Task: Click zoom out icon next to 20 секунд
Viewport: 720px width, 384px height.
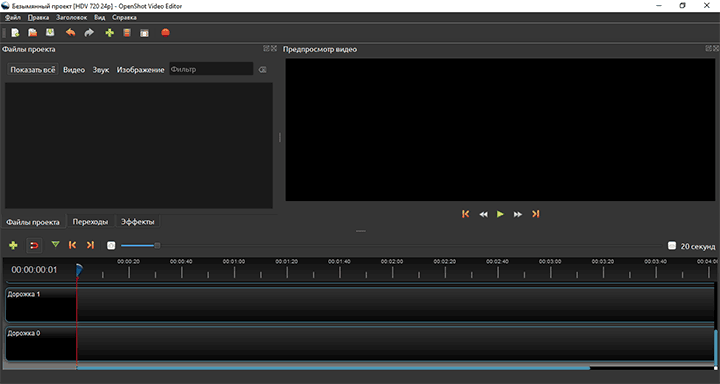Action: (672, 246)
